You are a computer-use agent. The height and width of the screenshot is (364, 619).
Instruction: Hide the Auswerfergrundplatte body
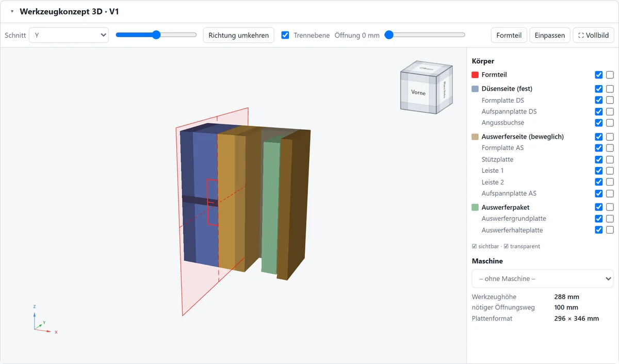[599, 219]
